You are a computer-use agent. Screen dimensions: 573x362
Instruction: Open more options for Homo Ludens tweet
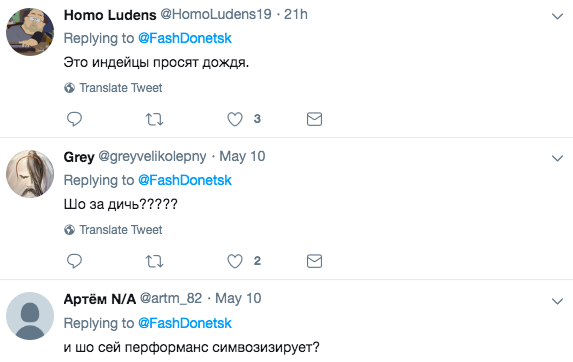557,16
